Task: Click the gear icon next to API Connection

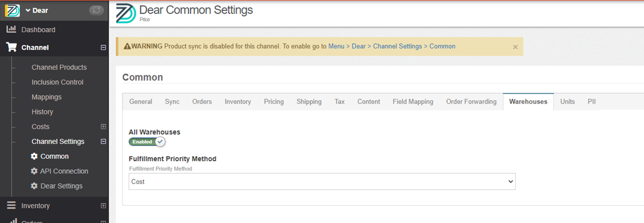Action: point(34,172)
